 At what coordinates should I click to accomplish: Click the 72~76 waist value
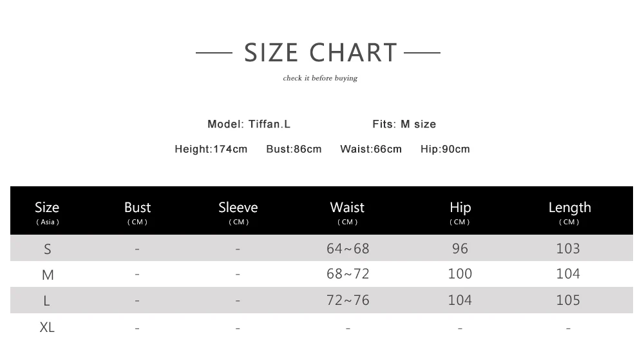coord(348,300)
